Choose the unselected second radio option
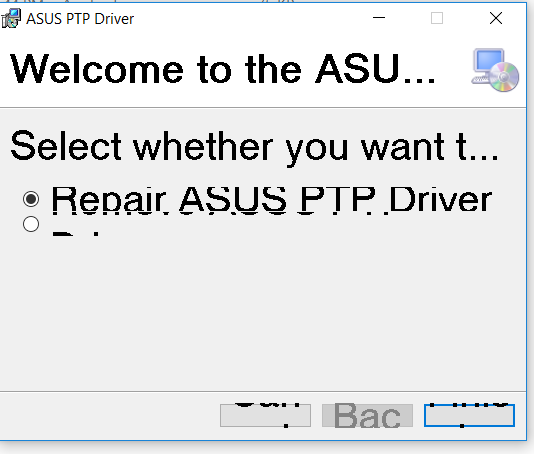Viewport: 534px width, 454px height. point(31,224)
